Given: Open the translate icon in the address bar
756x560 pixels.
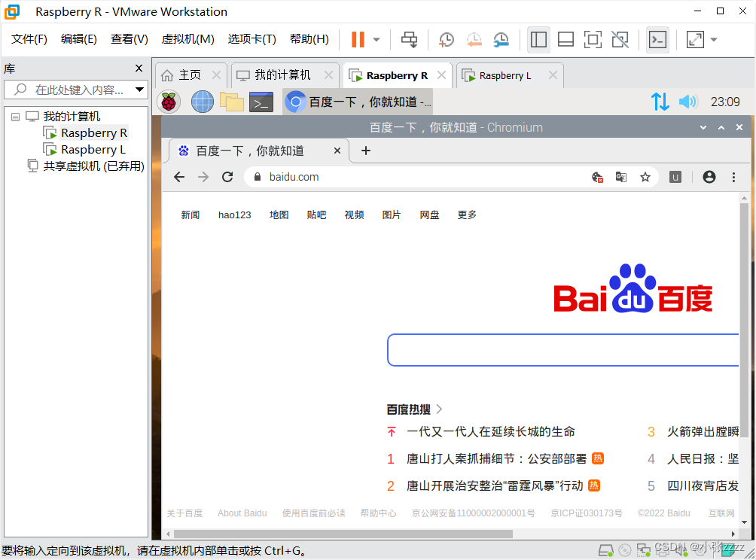Looking at the screenshot, I should point(621,177).
